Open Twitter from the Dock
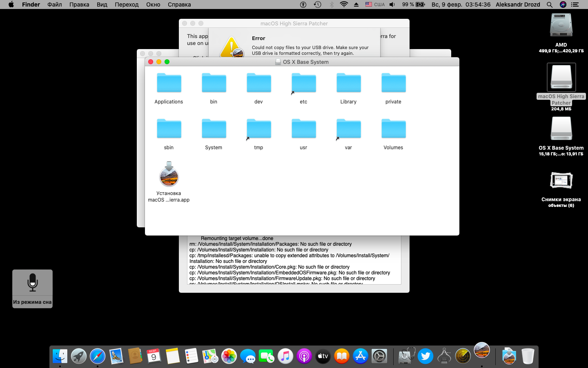Viewport: 588px width, 368px height. (425, 356)
